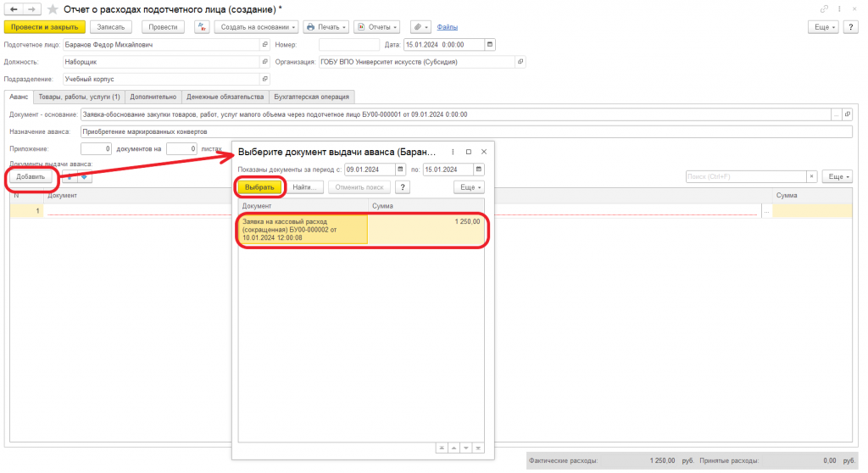Open link icon in title bar

(x=824, y=8)
